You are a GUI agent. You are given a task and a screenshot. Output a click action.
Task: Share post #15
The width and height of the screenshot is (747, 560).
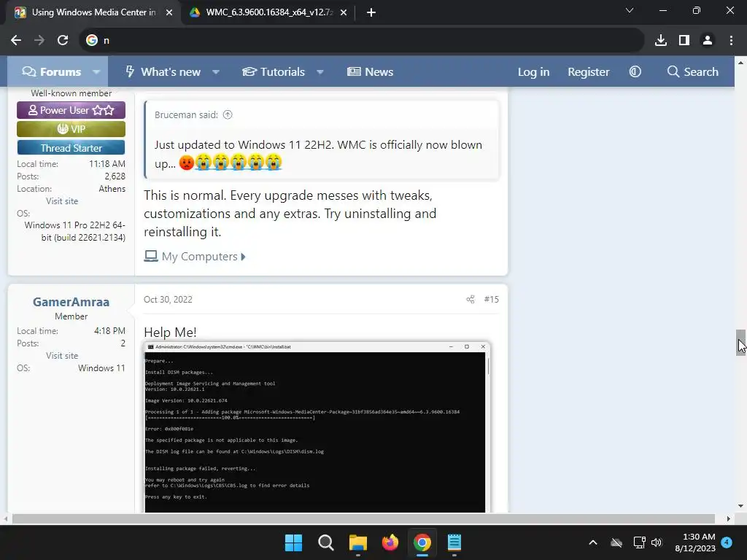[x=471, y=300]
